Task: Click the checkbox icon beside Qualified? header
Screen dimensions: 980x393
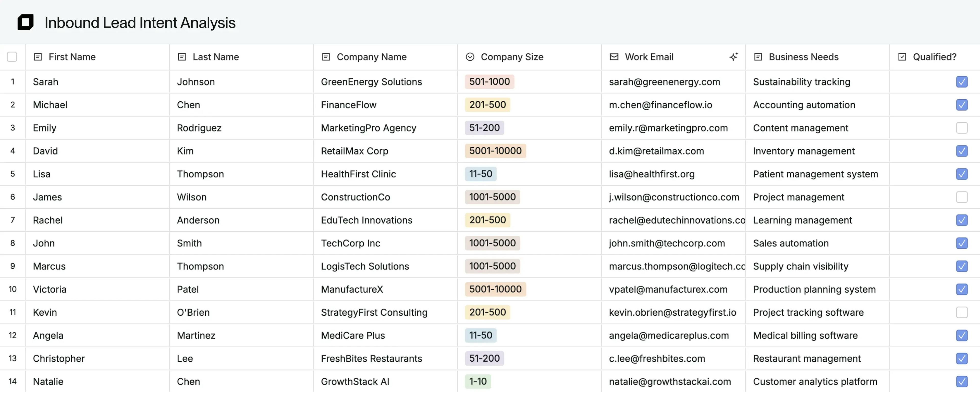Action: click(x=902, y=57)
